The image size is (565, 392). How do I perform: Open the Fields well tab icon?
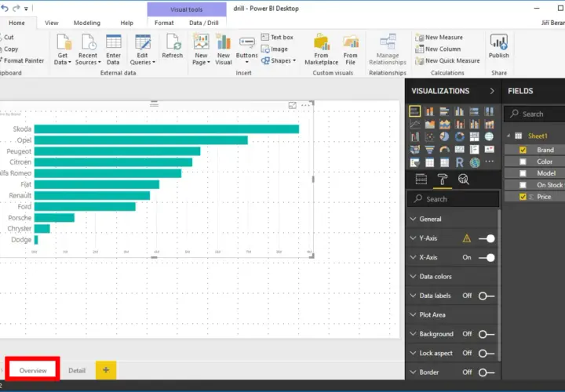tap(421, 179)
